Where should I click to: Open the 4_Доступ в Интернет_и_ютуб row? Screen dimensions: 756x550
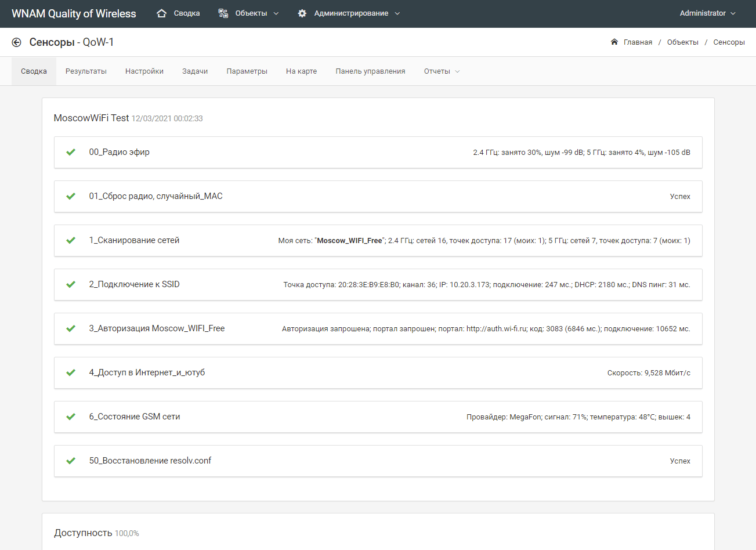coord(378,373)
